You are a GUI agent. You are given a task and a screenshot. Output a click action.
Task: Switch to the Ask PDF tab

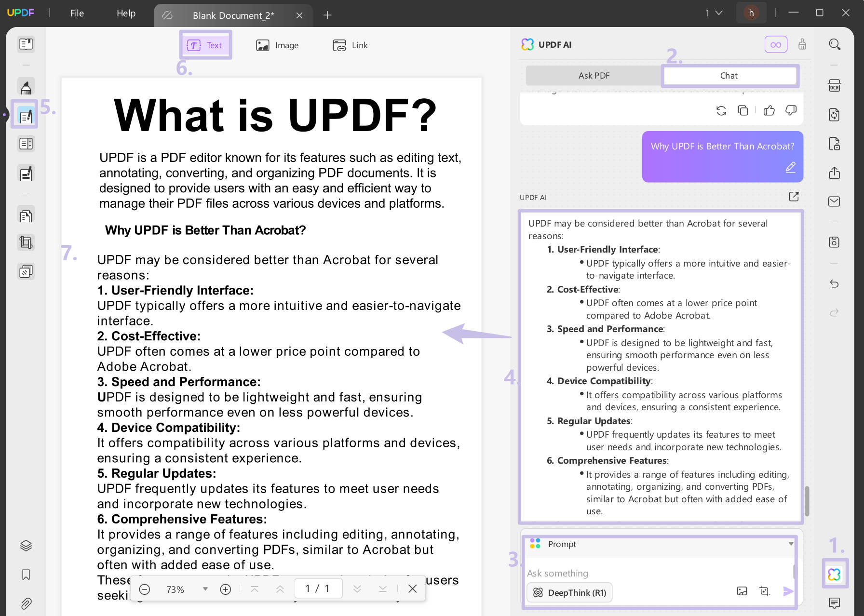click(x=594, y=75)
